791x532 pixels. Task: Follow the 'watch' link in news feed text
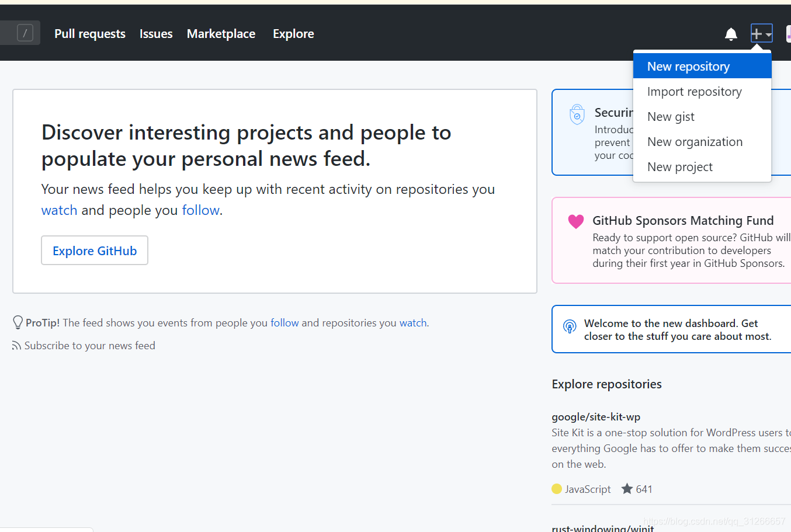[x=59, y=210]
